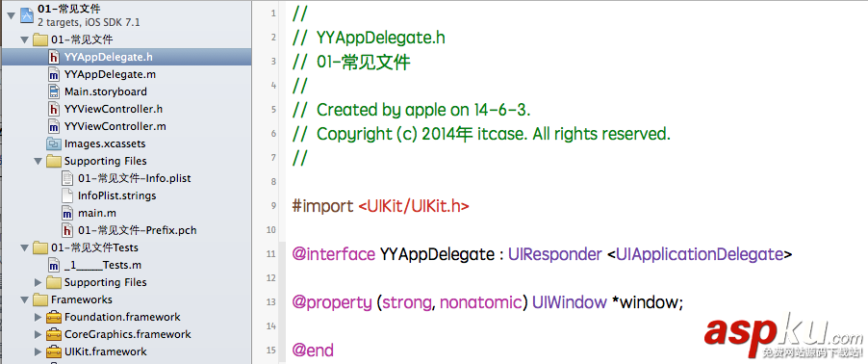The image size is (868, 364).
Task: Select main.m in the file list
Action: (97, 213)
